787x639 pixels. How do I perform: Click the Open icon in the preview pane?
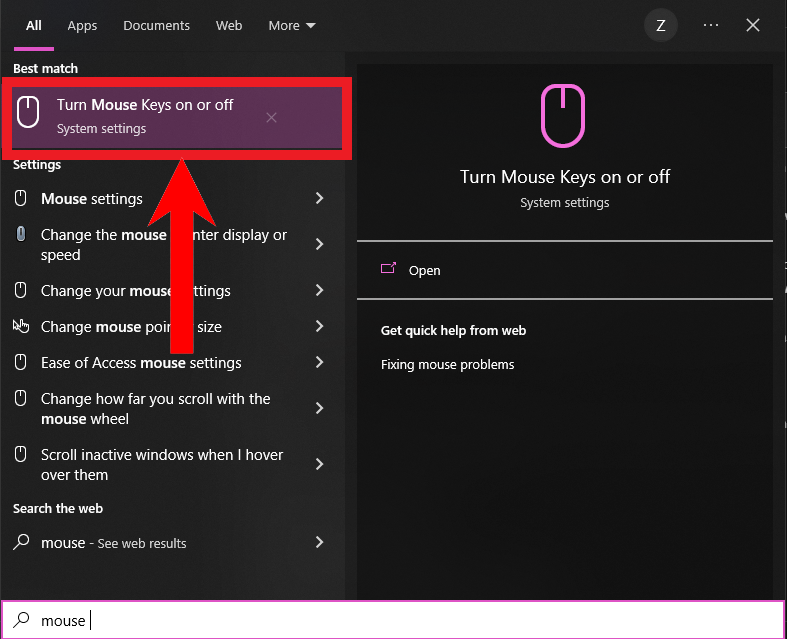pos(389,270)
